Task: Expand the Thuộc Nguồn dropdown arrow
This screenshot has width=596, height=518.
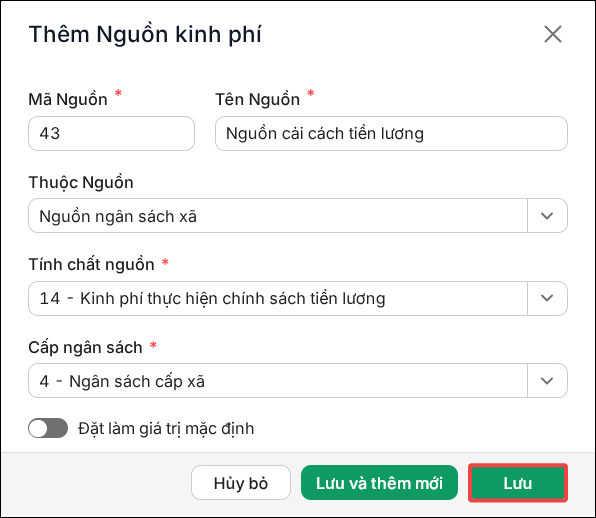Action: [x=547, y=216]
